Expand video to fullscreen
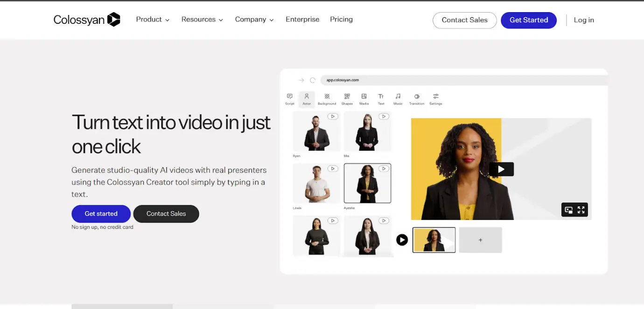The height and width of the screenshot is (309, 644). 581,210
